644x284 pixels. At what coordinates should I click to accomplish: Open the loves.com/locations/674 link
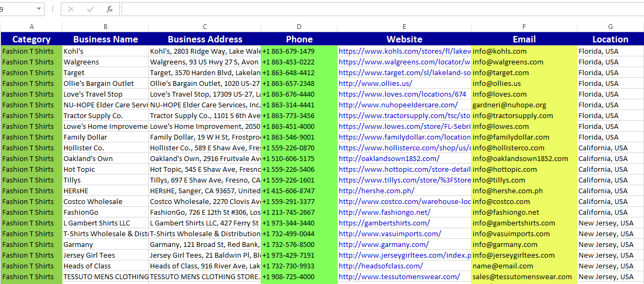(402, 94)
